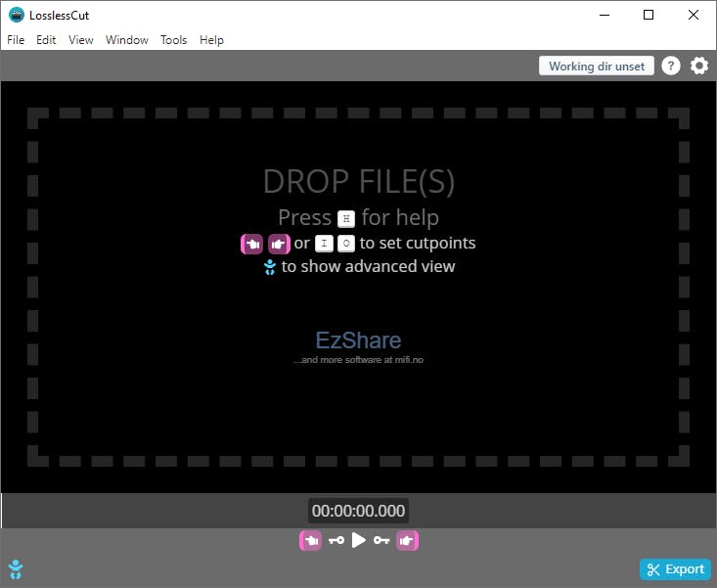Open settings with the gear icon
Image resolution: width=717 pixels, height=588 pixels.
pos(699,67)
